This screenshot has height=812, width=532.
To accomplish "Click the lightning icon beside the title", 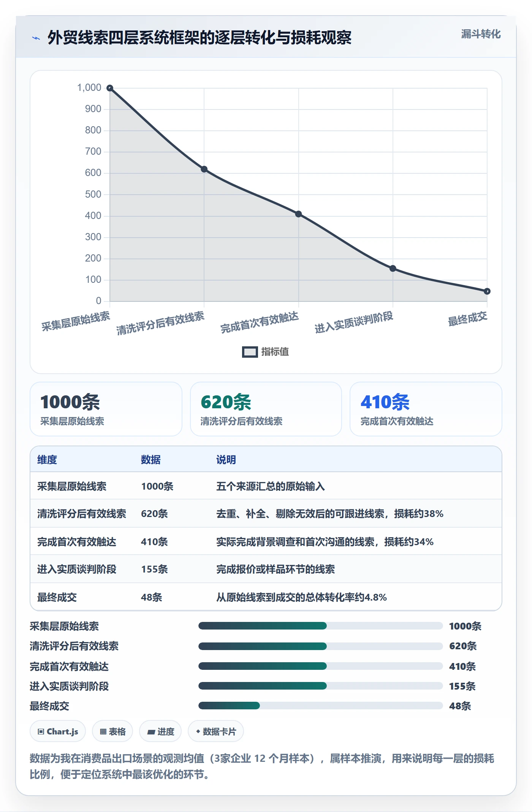I will point(36,38).
